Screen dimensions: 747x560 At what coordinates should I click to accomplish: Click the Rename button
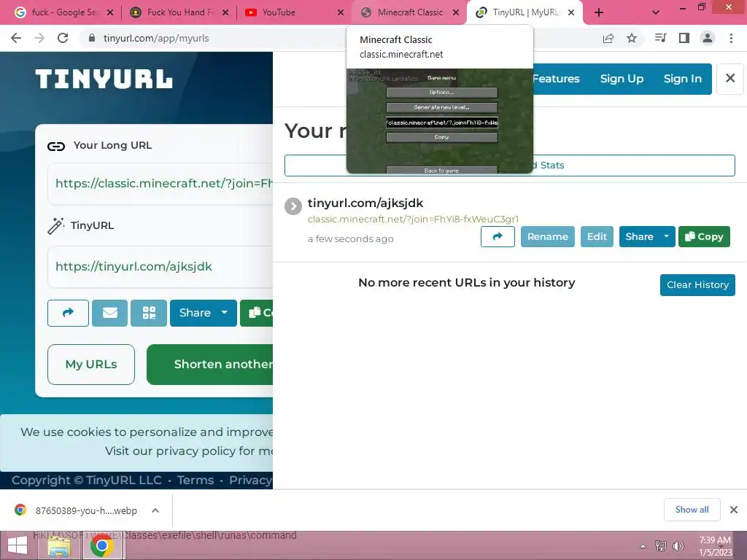click(x=547, y=237)
